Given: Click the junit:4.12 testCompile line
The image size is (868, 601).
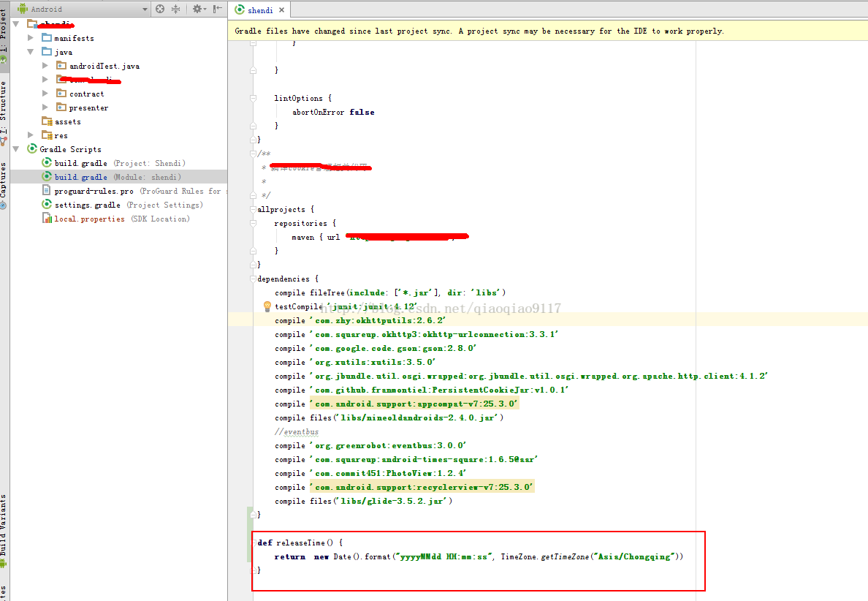Looking at the screenshot, I should 346,307.
